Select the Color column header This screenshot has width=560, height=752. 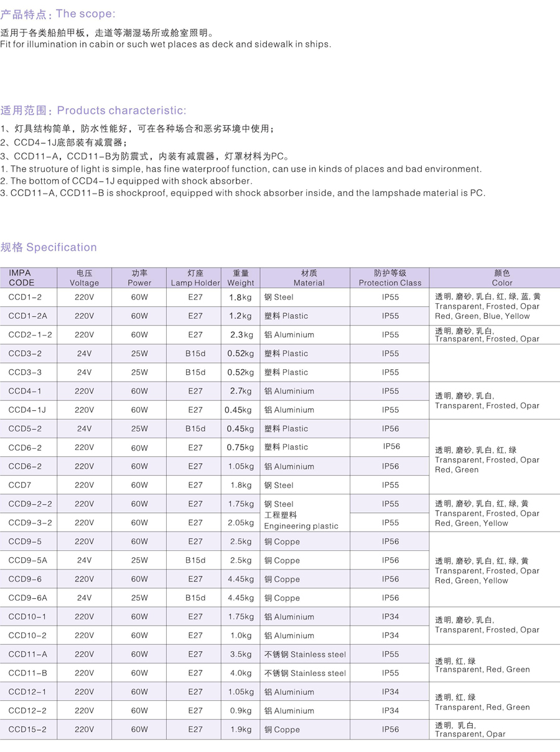502,278
